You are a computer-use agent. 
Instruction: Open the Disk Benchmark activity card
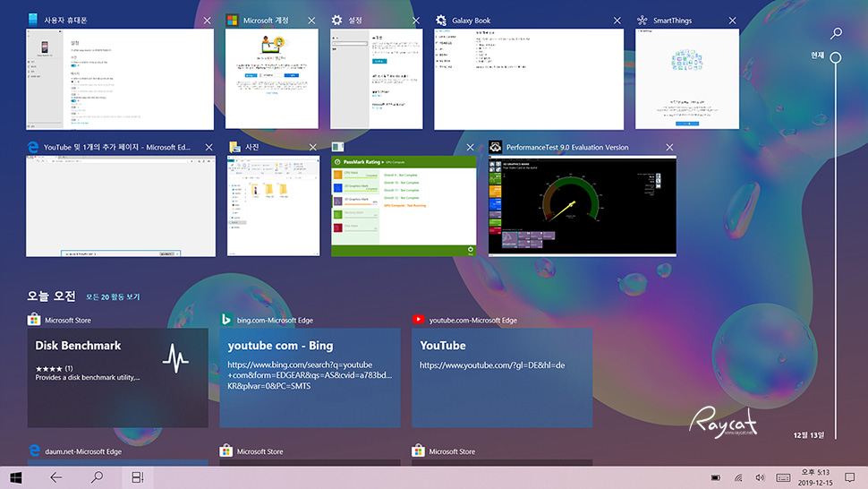[118, 378]
